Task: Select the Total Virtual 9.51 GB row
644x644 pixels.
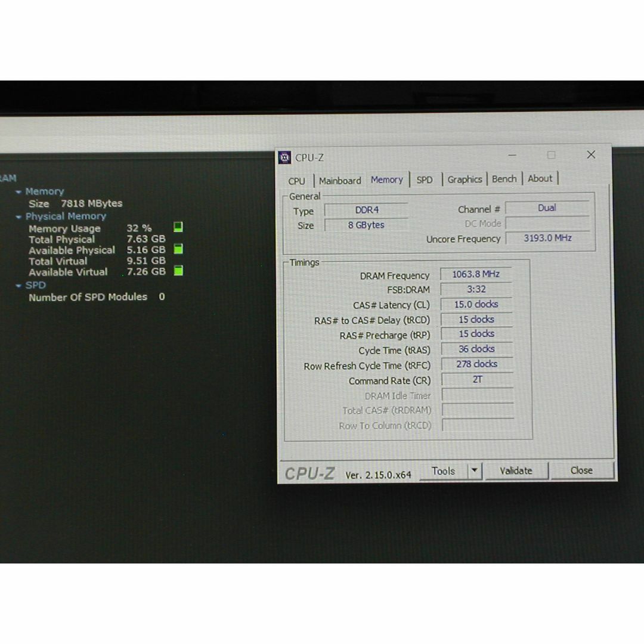Action: click(97, 261)
